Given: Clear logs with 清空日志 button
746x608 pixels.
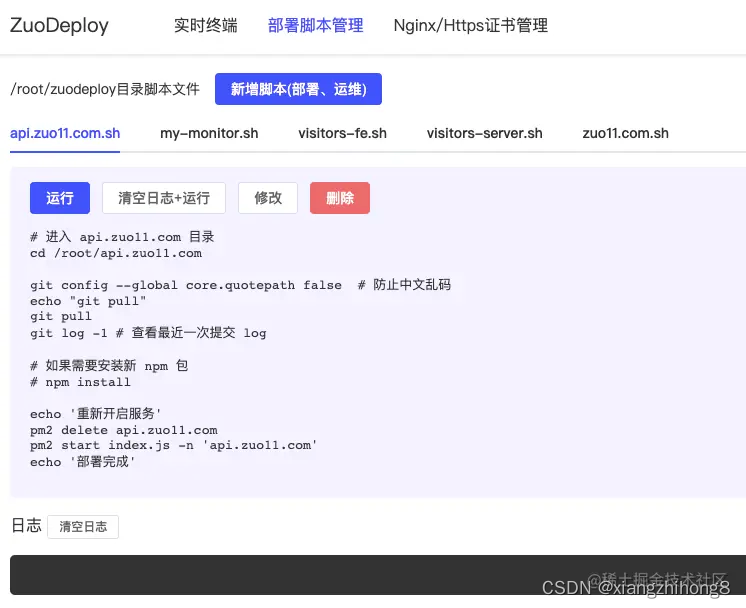Looking at the screenshot, I should (83, 527).
